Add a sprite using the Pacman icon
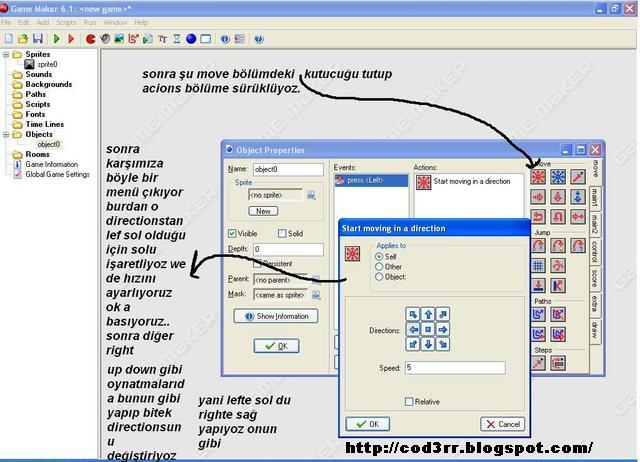 click(91, 39)
